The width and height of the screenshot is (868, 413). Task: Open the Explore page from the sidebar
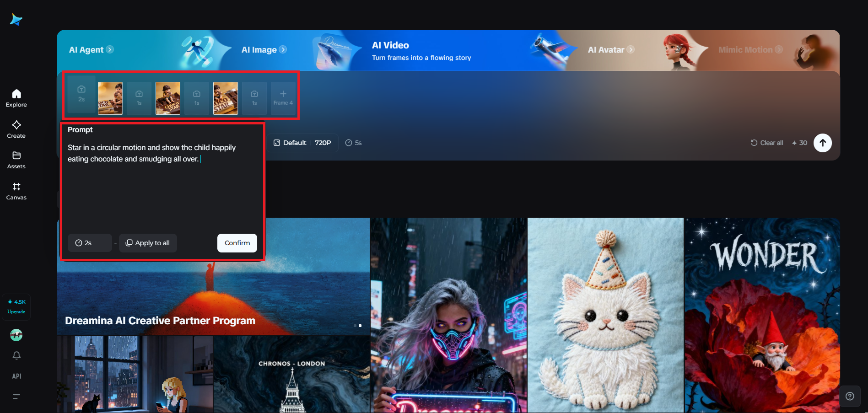[x=16, y=97]
